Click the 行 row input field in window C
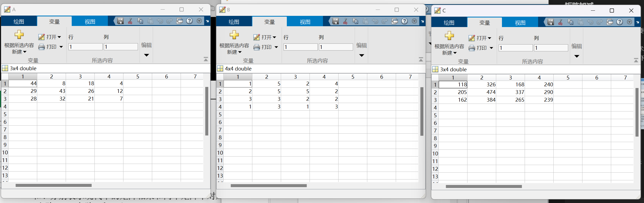 515,48
